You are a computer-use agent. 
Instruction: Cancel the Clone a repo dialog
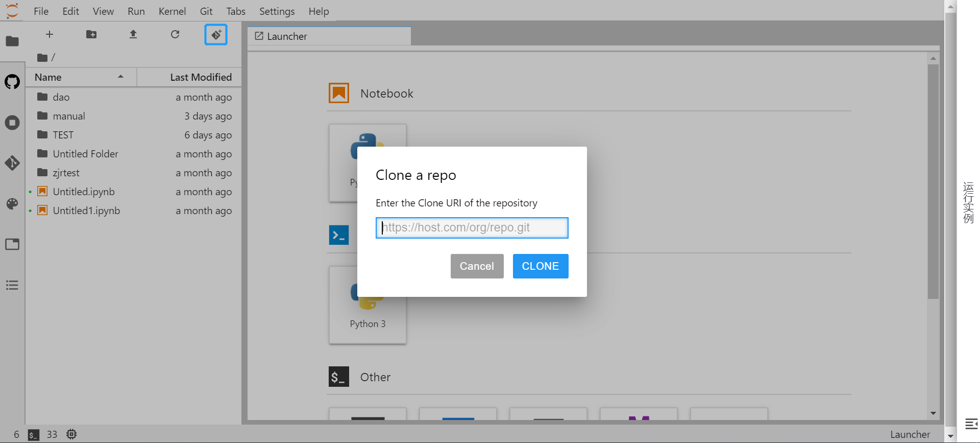tap(477, 266)
